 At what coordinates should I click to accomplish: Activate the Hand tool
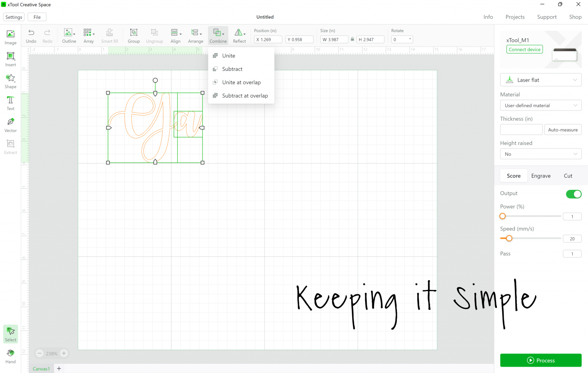click(10, 356)
